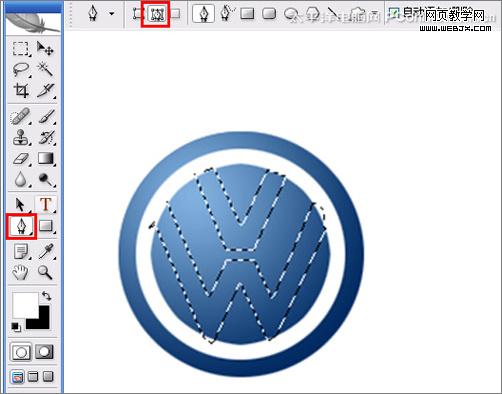Reset to default black and white colors
The height and width of the screenshot is (394, 502).
tap(16, 327)
